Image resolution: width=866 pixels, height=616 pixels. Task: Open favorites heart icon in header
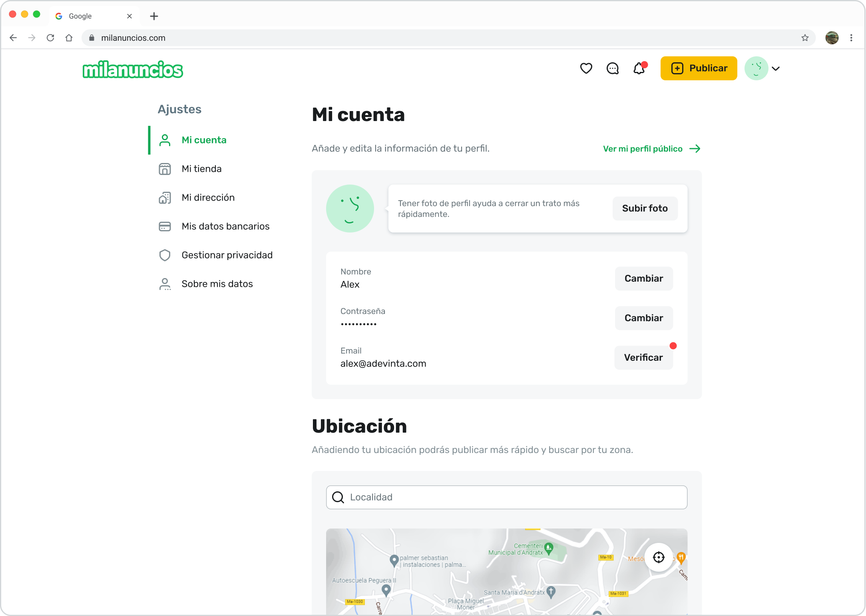tap(586, 68)
